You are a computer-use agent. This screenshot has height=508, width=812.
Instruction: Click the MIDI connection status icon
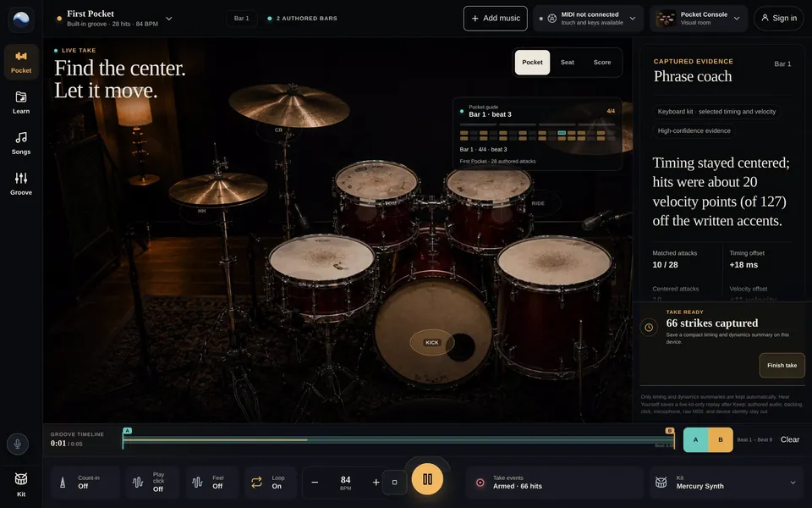pyautogui.click(x=552, y=18)
